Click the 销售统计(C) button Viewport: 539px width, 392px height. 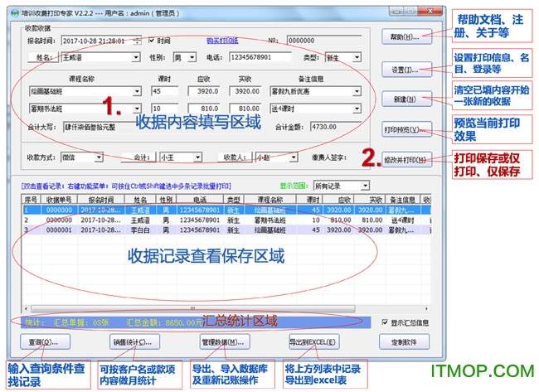134,341
